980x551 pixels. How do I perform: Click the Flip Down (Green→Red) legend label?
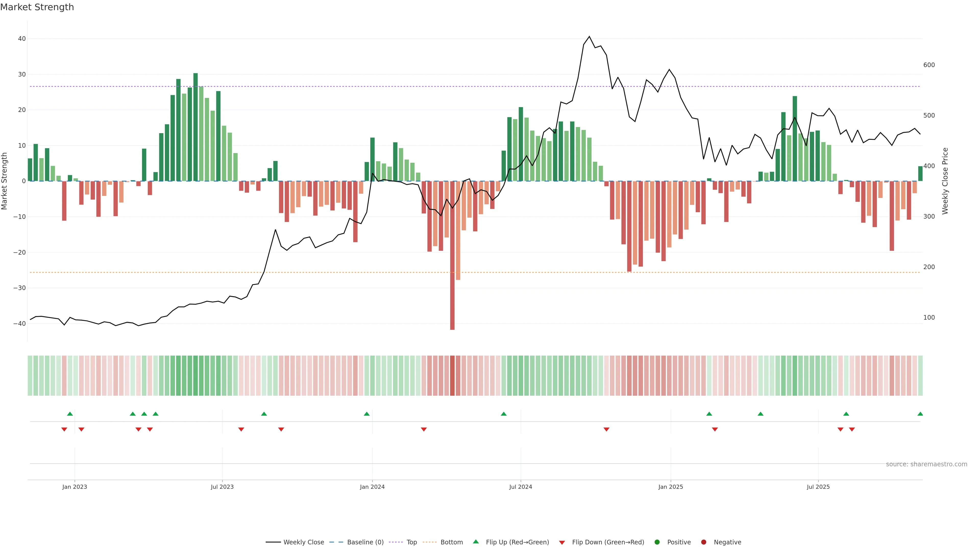click(x=608, y=542)
